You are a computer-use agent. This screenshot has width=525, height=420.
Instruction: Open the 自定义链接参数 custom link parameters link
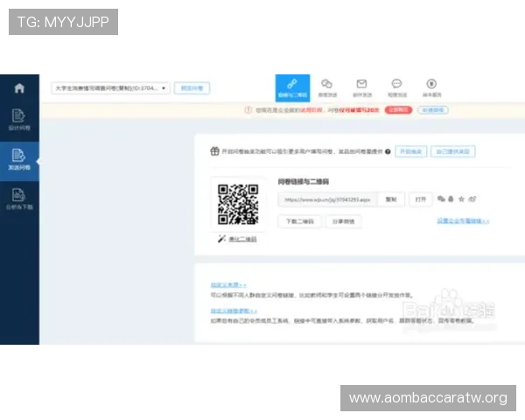point(234,311)
